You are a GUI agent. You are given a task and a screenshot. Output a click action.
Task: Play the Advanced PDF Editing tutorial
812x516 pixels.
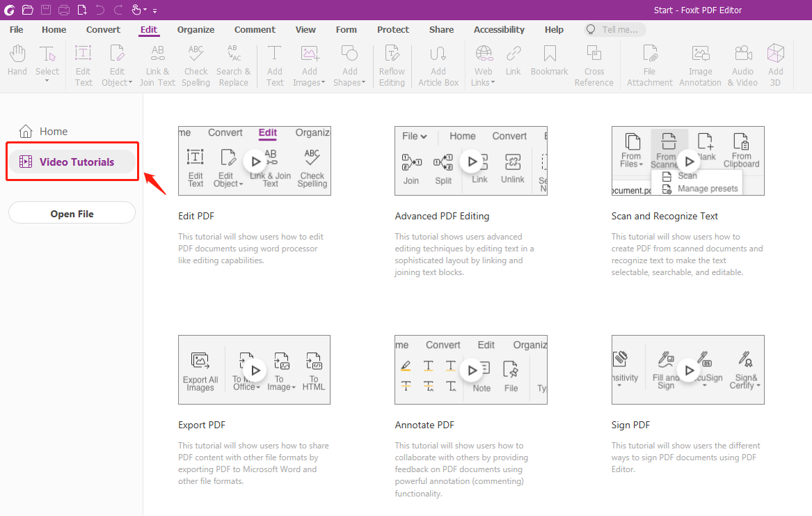point(471,161)
